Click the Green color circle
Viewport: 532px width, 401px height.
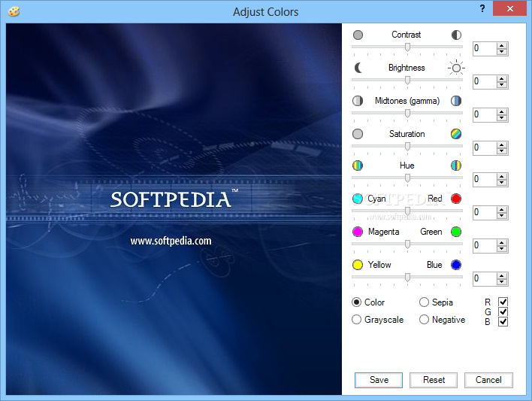pos(456,232)
